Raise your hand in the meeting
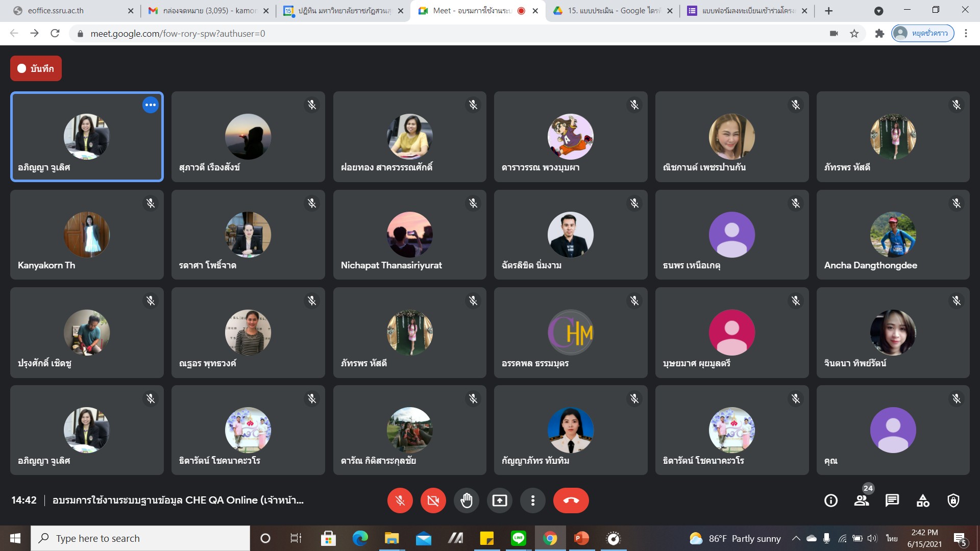 pyautogui.click(x=466, y=500)
